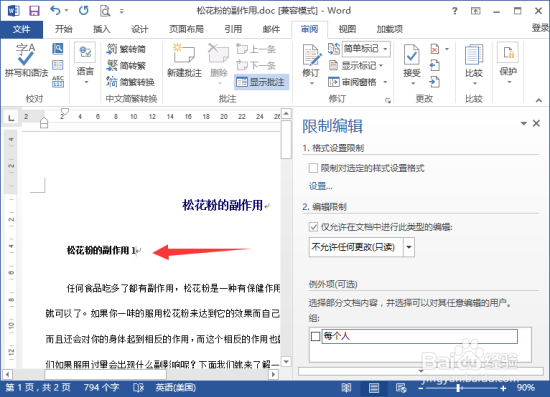This screenshot has width=550, height=397.
Task: Select web layout view icon in status bar
Action: point(401,388)
